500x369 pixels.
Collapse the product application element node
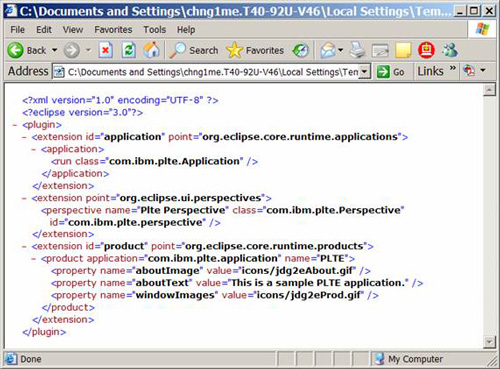(x=33, y=259)
